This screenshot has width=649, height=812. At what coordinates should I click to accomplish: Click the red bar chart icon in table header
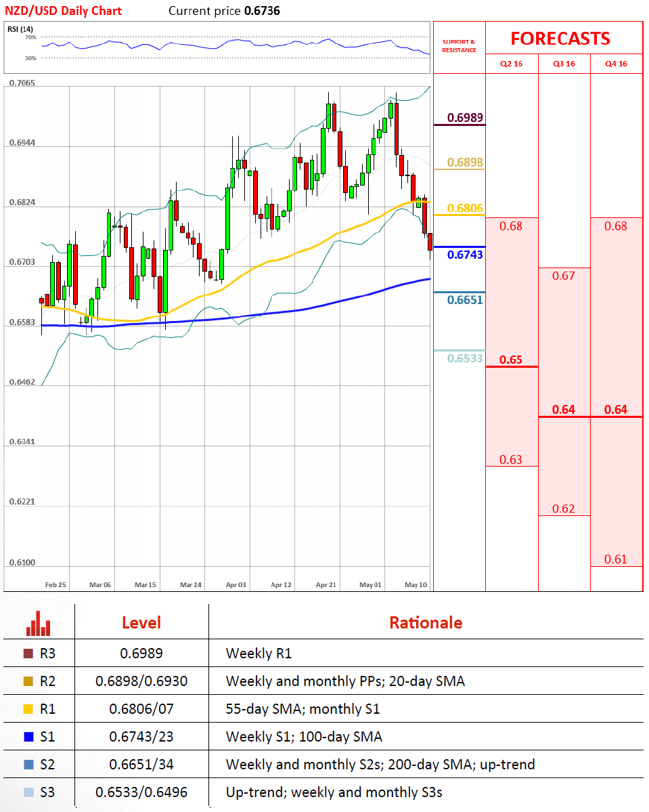pyautogui.click(x=39, y=623)
